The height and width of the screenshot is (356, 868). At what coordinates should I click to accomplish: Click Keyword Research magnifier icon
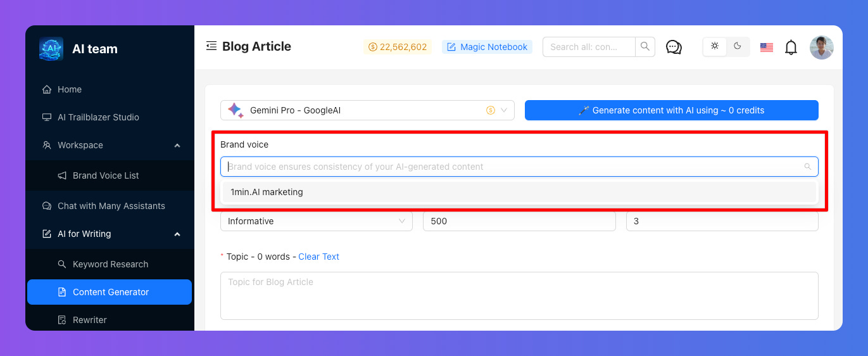(x=62, y=264)
